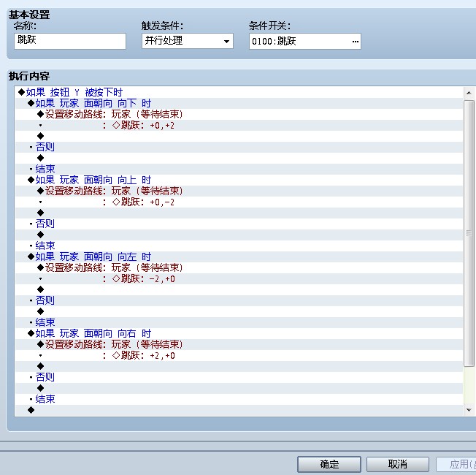The height and width of the screenshot is (475, 476).
Task: Click scroll down arrow of command list
Action: [469, 410]
